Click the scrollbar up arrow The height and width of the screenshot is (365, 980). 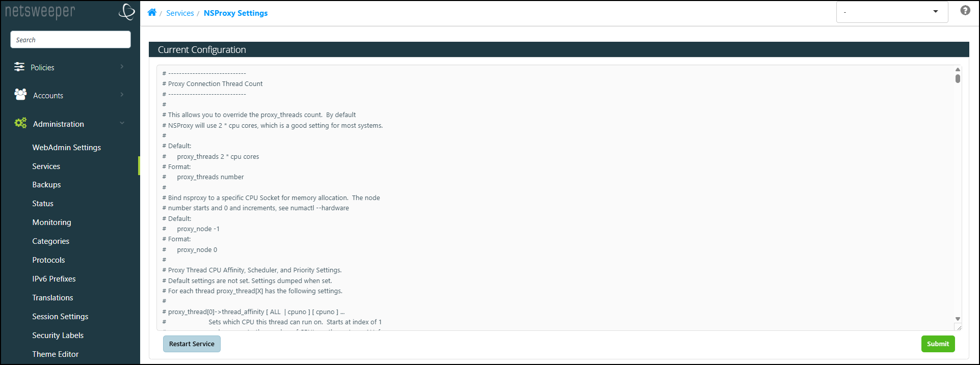[x=958, y=69]
